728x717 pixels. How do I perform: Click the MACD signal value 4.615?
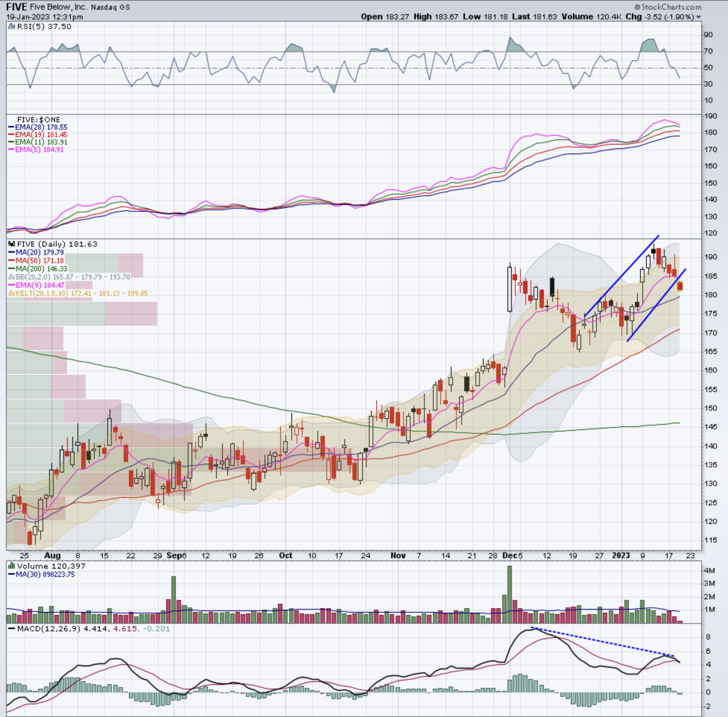pos(125,629)
